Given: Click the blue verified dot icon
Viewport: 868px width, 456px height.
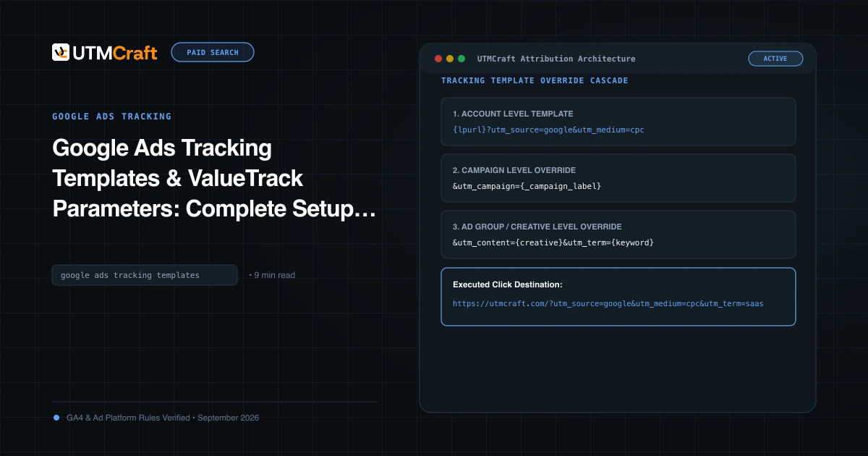Looking at the screenshot, I should coord(56,418).
